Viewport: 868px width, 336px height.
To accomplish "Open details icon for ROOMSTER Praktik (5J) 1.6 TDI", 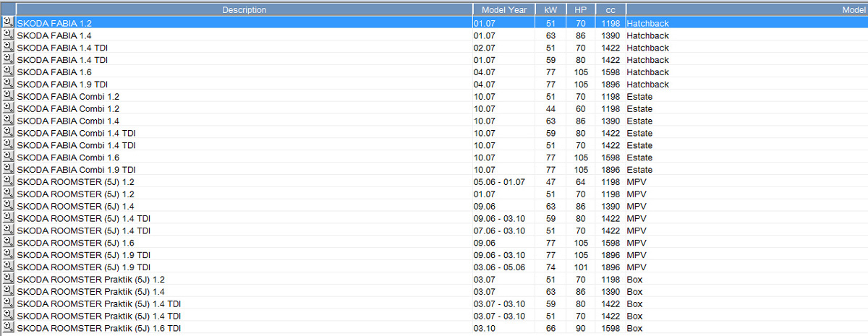I will coord(7,329).
